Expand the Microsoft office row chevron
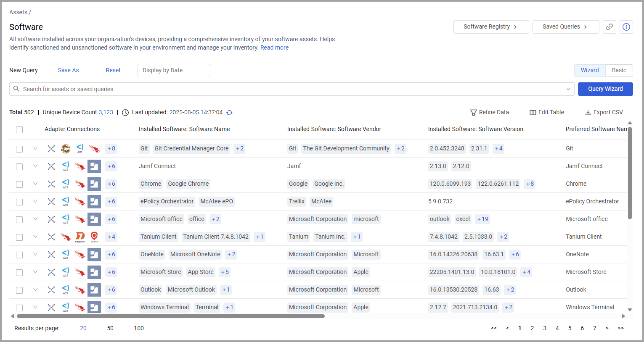 [x=35, y=219]
